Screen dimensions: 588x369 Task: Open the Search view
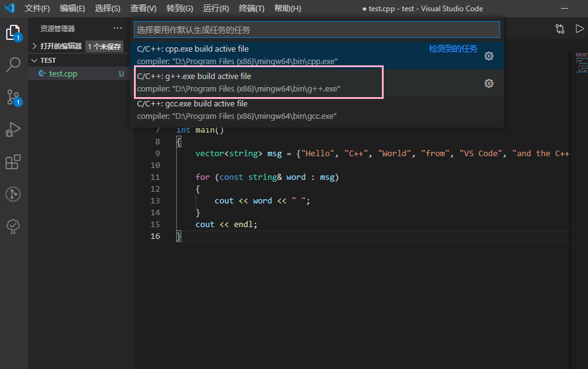[13, 64]
